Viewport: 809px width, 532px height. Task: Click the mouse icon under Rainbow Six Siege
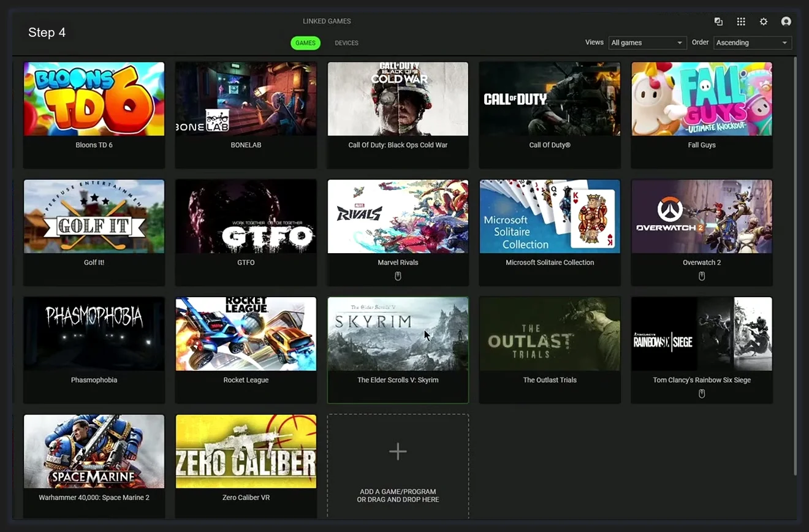click(x=702, y=393)
